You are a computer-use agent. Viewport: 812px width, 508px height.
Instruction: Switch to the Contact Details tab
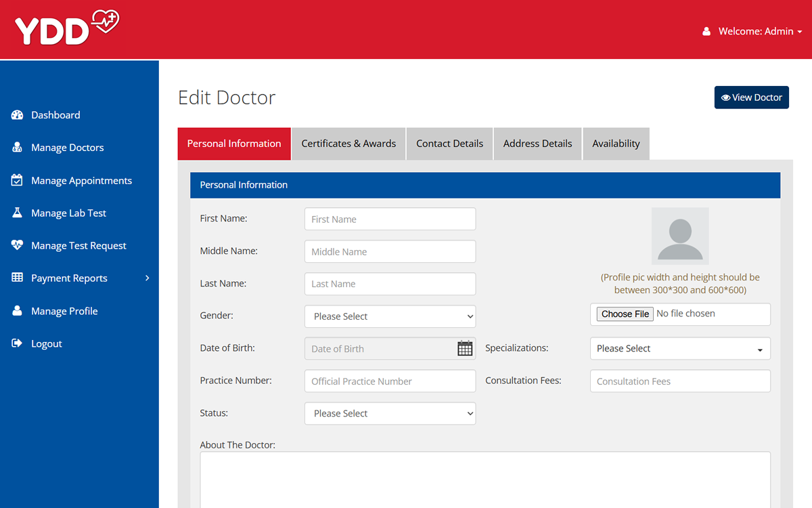pyautogui.click(x=450, y=144)
